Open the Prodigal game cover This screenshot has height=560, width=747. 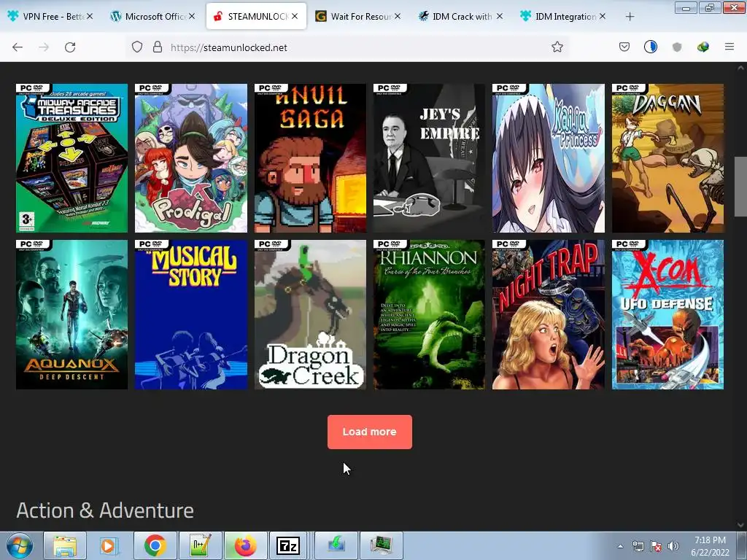(191, 158)
